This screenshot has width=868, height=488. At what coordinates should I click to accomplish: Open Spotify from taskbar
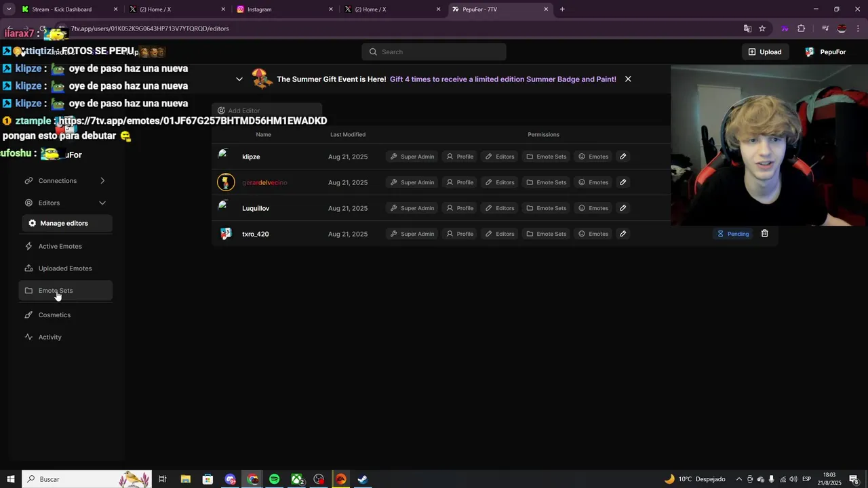(x=274, y=479)
